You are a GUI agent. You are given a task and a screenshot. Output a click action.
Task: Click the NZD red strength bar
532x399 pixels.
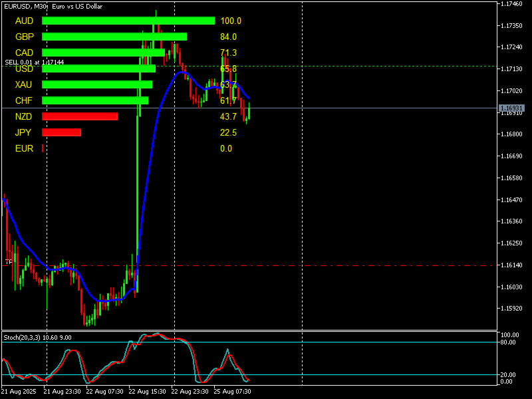80,117
